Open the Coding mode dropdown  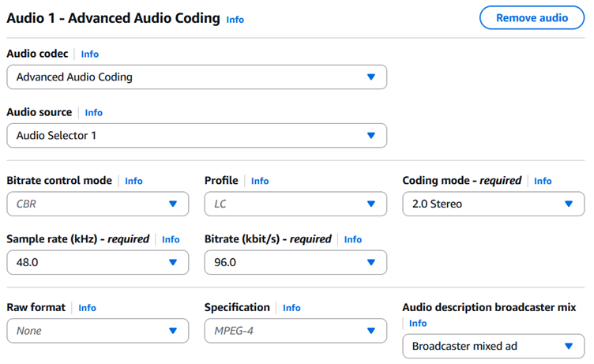[x=493, y=204]
